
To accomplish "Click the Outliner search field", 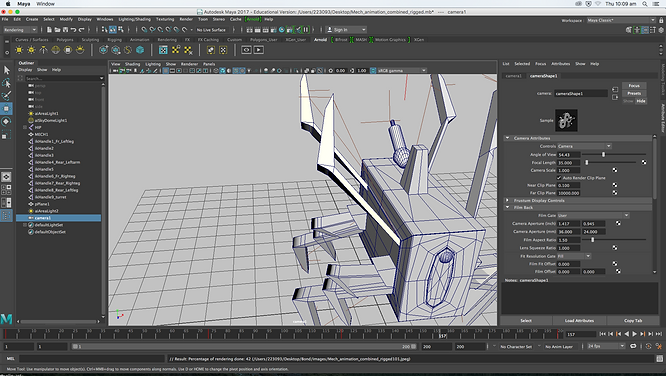I will (64, 78).
